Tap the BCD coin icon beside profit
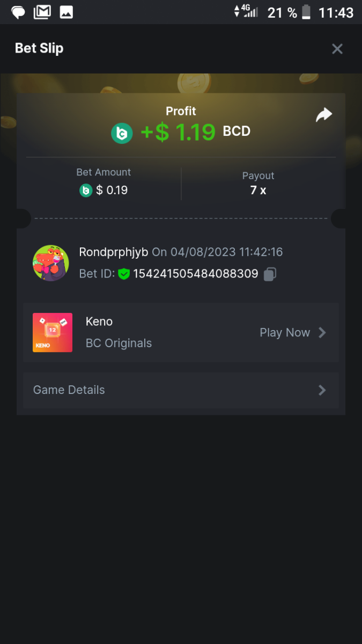 (x=122, y=133)
